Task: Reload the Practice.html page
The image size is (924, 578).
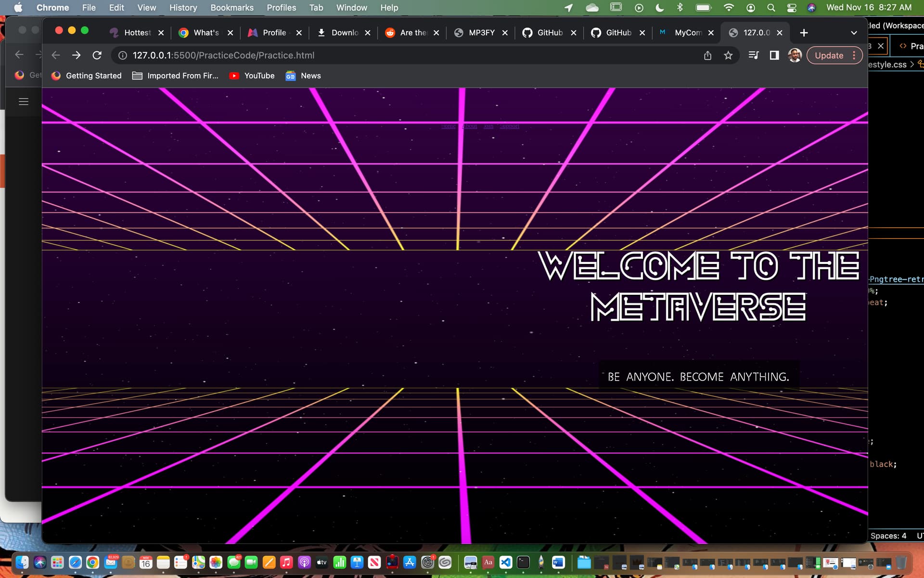Action: click(x=97, y=55)
